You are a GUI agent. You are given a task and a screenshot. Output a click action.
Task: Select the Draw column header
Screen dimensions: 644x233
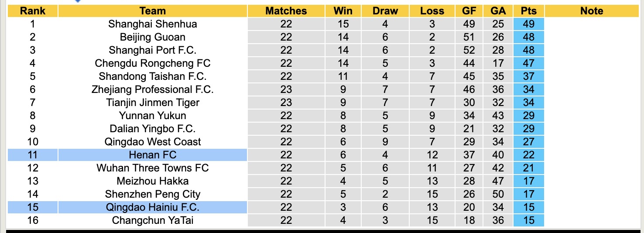(385, 11)
